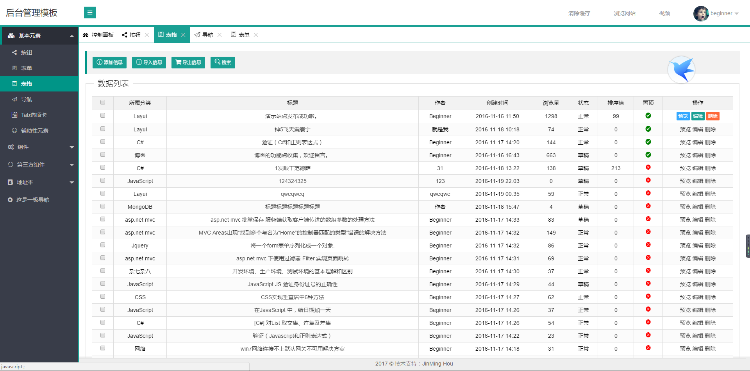Screen dimensions: 750x371
Task: Click the orange delete button in top row
Action: pyautogui.click(x=713, y=116)
